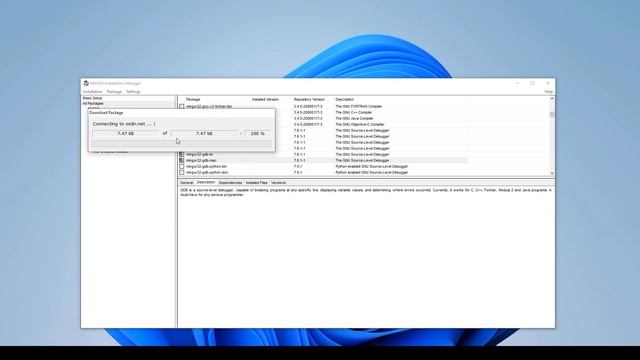Viewport: 640px width, 360px height.
Task: Switch to the General tab
Action: pos(187,183)
